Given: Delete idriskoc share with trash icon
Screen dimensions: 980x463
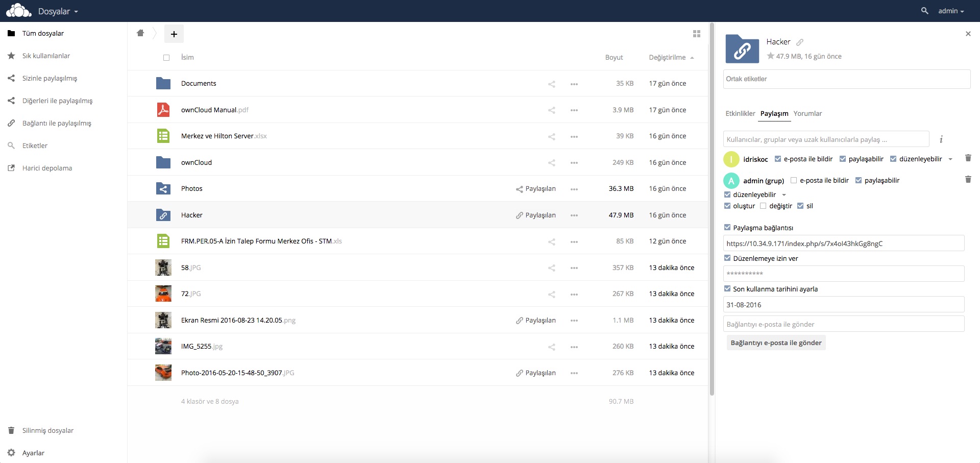Looking at the screenshot, I should point(968,158).
